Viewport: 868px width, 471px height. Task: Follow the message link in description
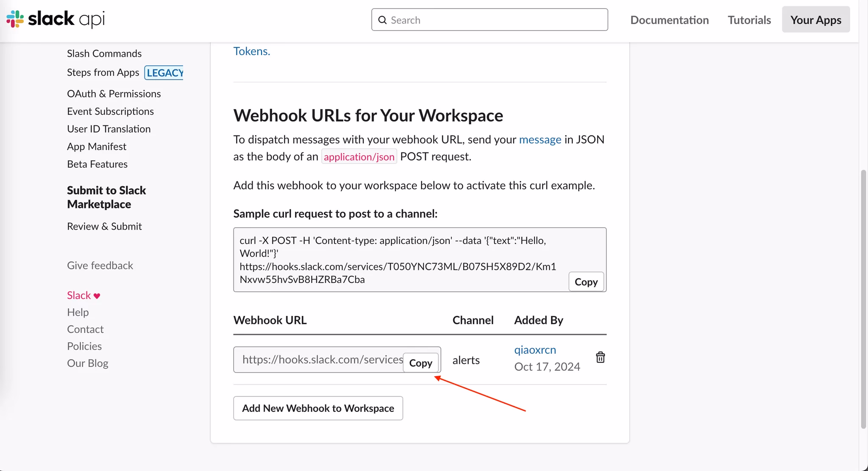pyautogui.click(x=540, y=139)
